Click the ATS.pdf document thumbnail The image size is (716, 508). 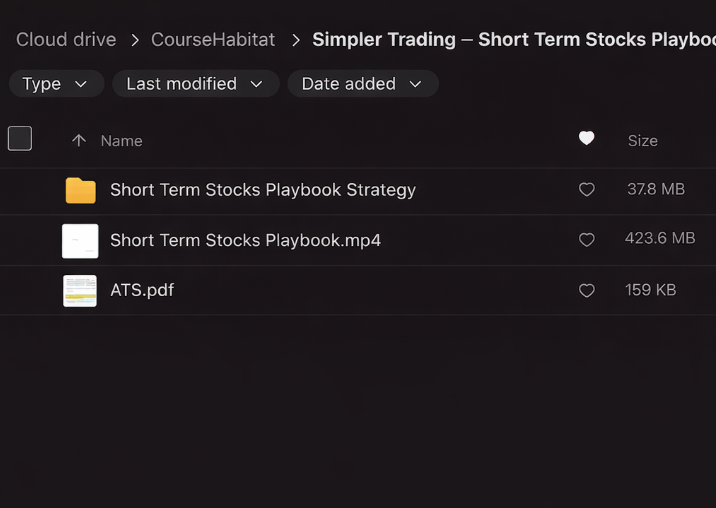pyautogui.click(x=80, y=291)
